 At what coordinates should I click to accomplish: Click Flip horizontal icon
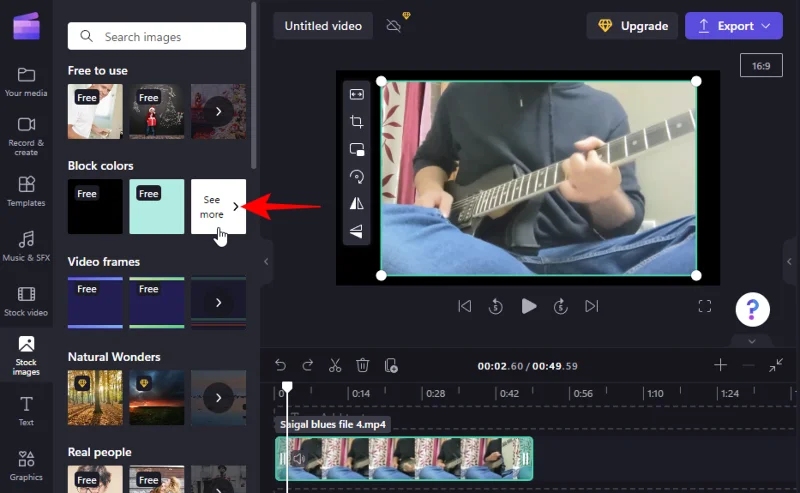point(357,204)
